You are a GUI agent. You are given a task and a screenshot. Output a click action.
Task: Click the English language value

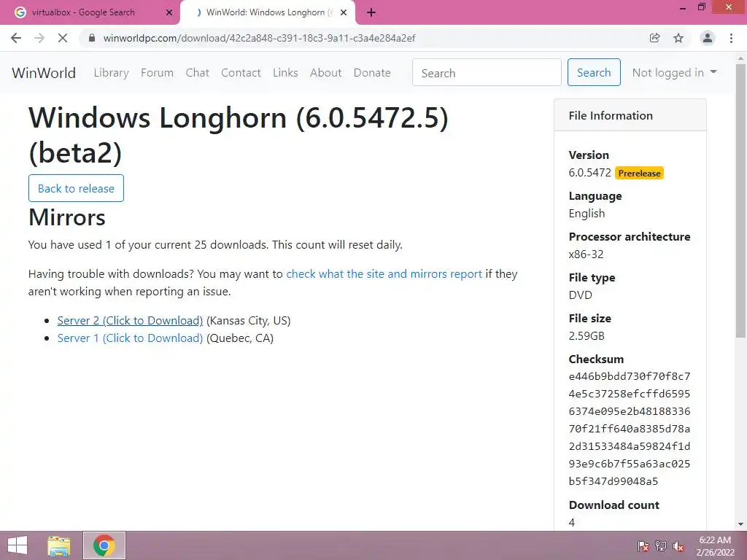(587, 214)
